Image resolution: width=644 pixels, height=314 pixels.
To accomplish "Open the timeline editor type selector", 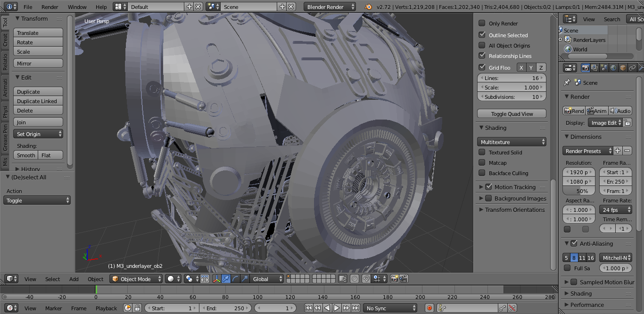I will tap(12, 308).
